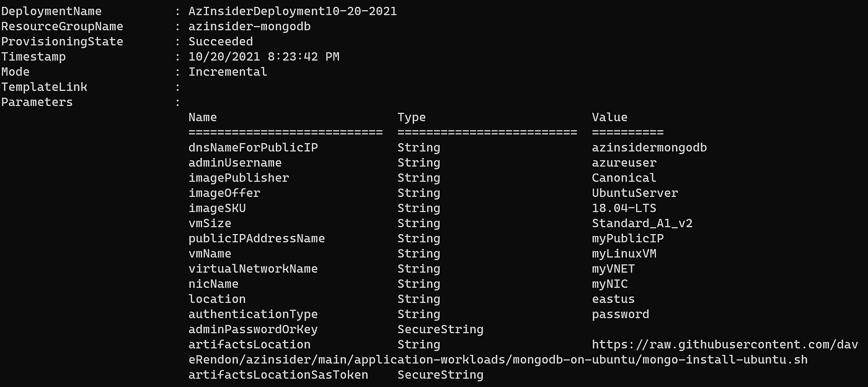The width and height of the screenshot is (868, 387).
Task: Click SecureString type for adminPasswordOrKey
Action: click(440, 329)
